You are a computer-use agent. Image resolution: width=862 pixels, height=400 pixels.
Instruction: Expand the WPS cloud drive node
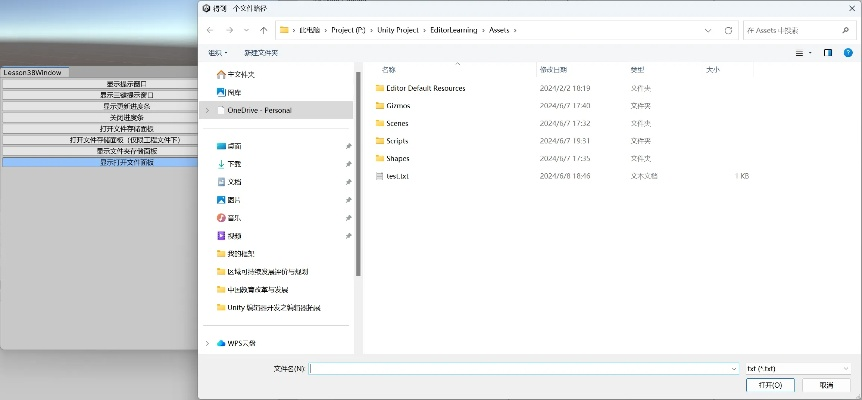(207, 343)
